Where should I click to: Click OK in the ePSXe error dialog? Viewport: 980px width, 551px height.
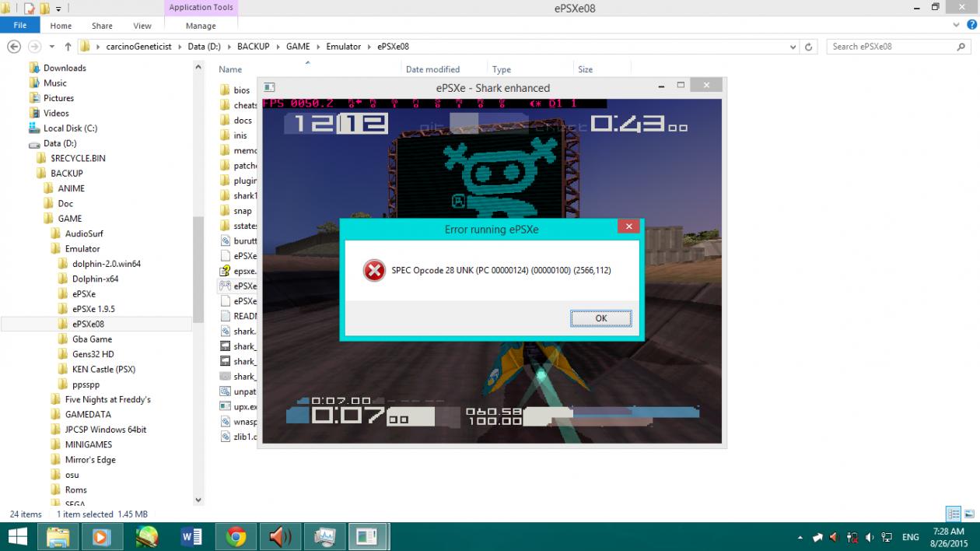[600, 318]
